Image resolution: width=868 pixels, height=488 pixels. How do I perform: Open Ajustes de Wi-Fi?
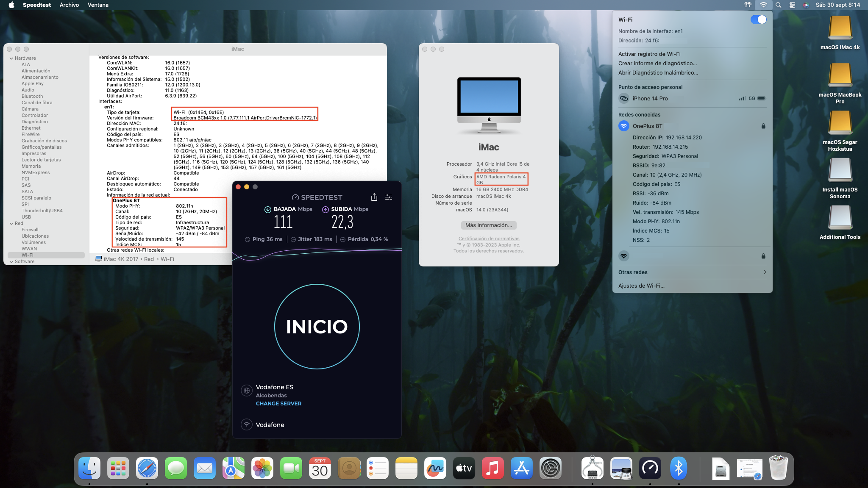(x=641, y=286)
